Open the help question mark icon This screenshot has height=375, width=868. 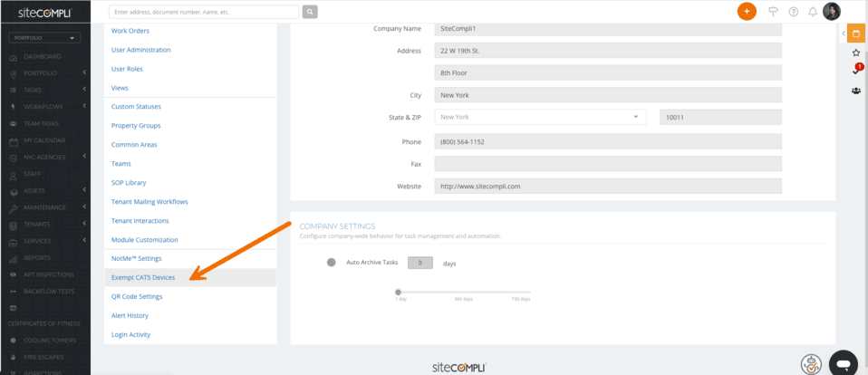tap(794, 12)
